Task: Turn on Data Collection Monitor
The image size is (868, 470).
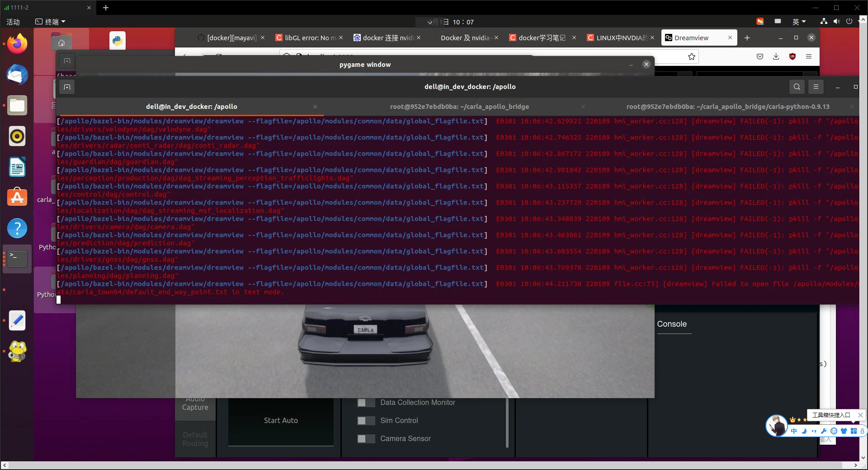Action: point(366,402)
